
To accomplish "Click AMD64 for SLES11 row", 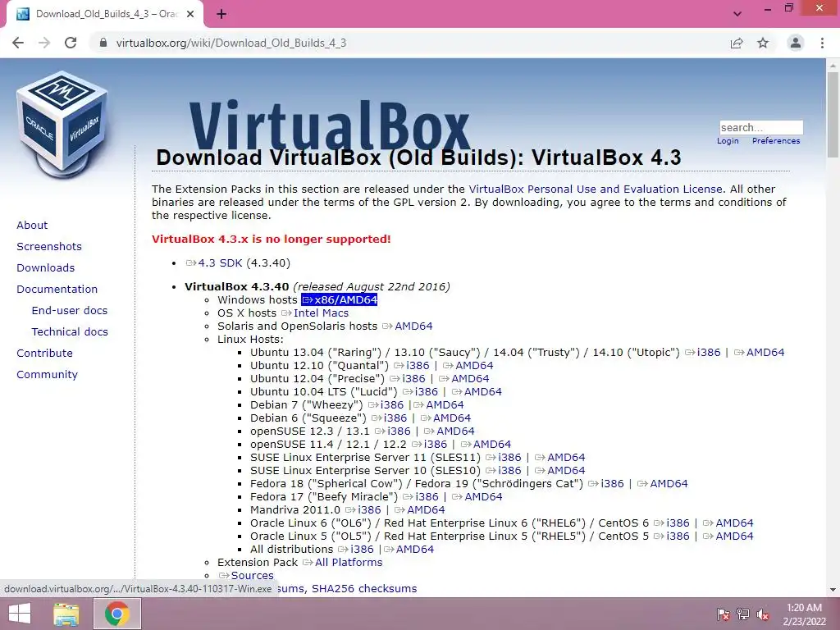I will 566,458.
